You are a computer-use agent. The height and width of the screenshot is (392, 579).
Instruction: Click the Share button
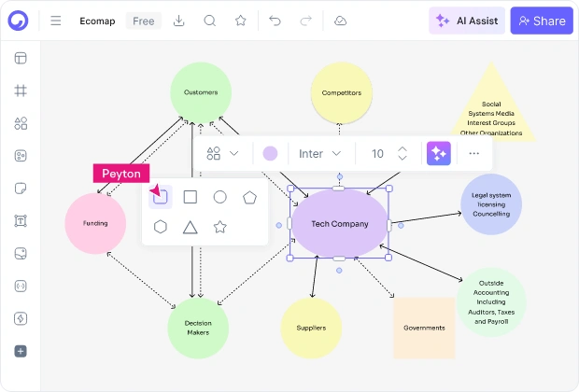click(x=542, y=21)
